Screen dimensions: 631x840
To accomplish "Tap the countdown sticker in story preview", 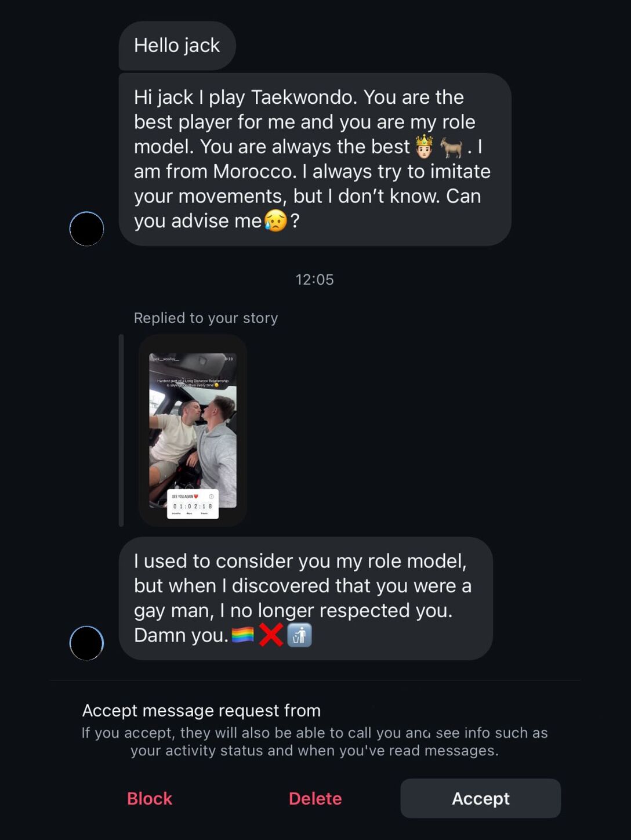I will click(193, 504).
